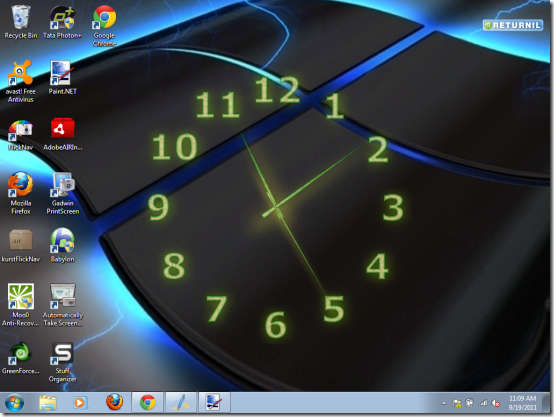Screen dimensions: 554x417
Task: Switch to the taskbar app with blue pen icon
Action: [x=181, y=402]
